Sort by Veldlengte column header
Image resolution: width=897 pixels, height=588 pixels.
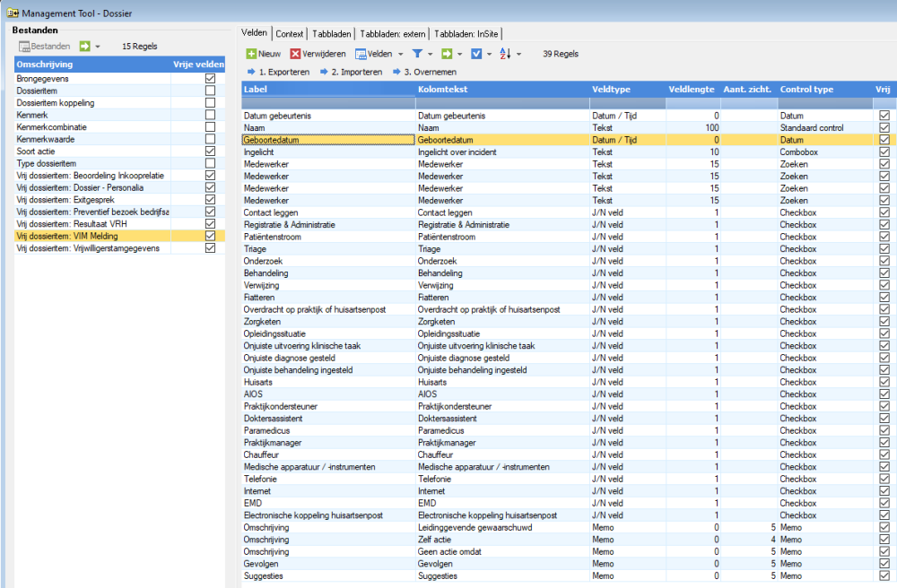[691, 90]
